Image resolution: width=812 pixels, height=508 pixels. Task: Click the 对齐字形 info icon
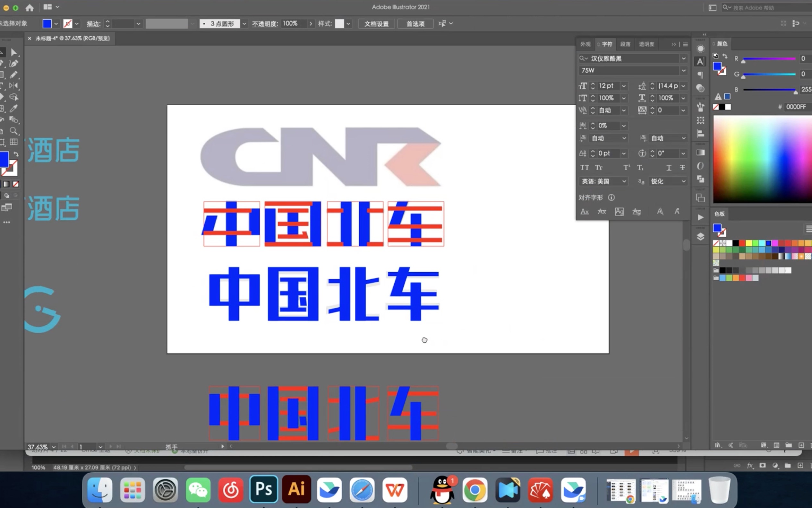(611, 197)
